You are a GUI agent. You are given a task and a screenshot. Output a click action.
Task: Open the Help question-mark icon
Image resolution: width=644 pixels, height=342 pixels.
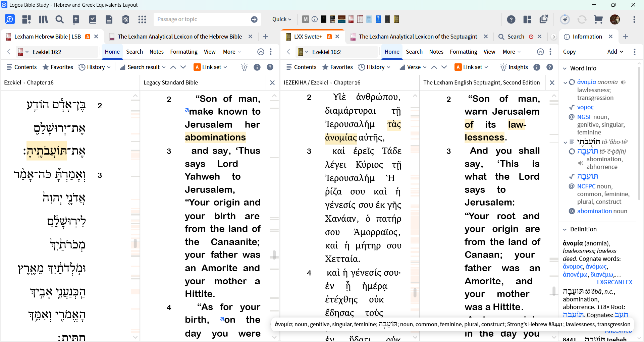511,19
